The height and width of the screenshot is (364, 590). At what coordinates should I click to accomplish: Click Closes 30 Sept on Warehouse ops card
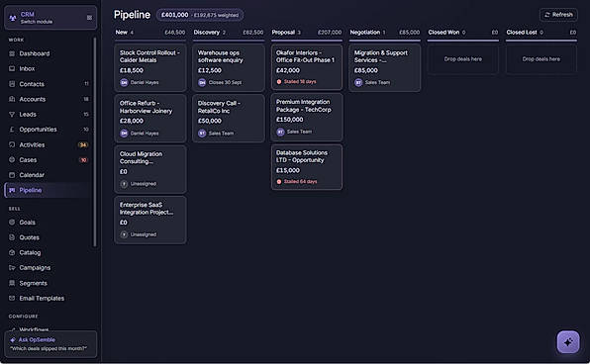click(225, 82)
